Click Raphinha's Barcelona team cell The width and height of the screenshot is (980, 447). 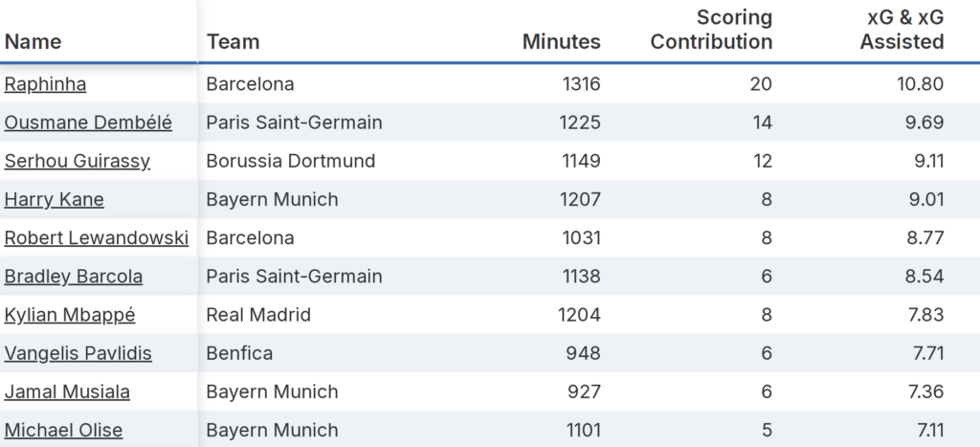(250, 84)
